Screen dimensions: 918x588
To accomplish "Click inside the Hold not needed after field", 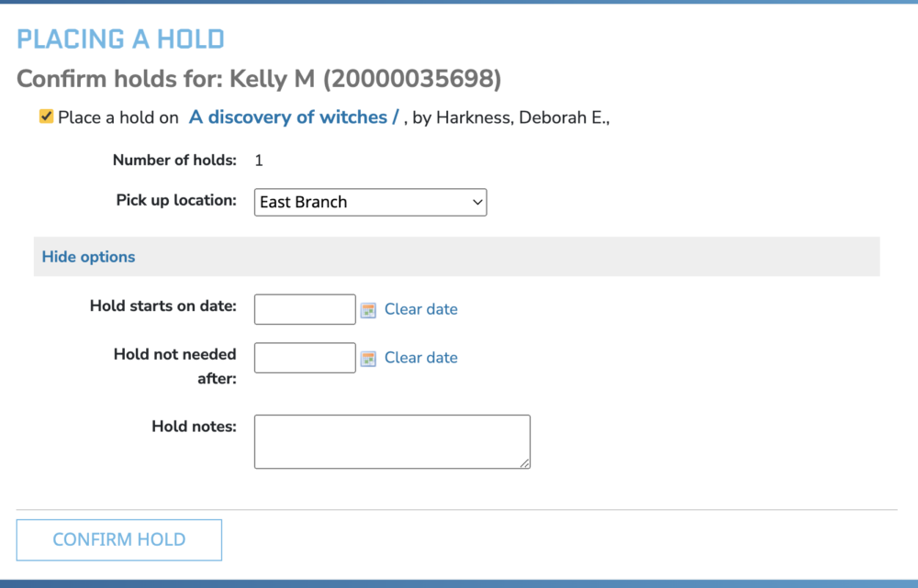I will pyautogui.click(x=304, y=358).
